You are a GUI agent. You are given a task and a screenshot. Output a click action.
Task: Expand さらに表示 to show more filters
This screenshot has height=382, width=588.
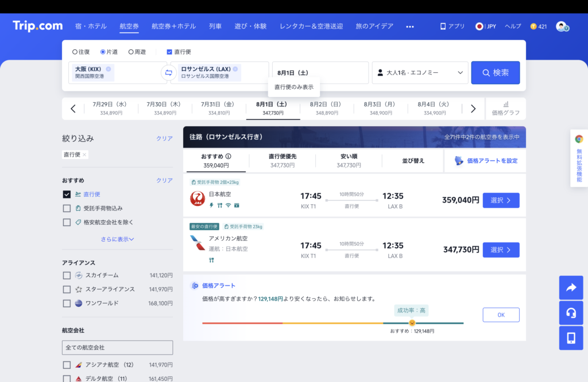117,239
